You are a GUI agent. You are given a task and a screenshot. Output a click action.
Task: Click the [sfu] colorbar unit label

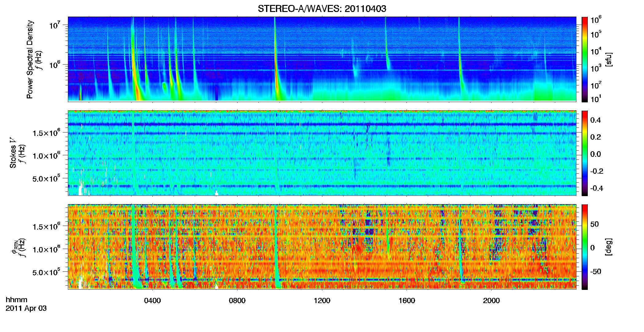click(609, 59)
